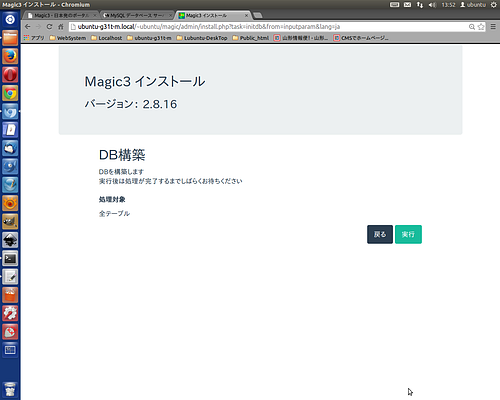Launch Inkscape from the dock
500x400 pixels.
pos(10,240)
